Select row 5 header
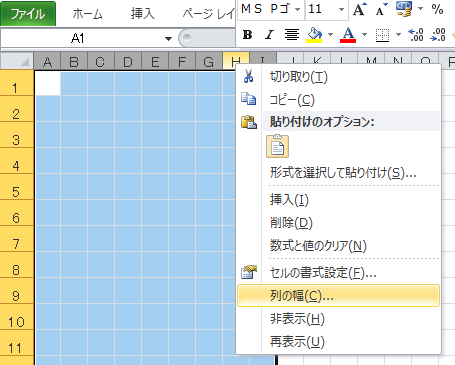This screenshot has height=365, width=455. point(17,187)
